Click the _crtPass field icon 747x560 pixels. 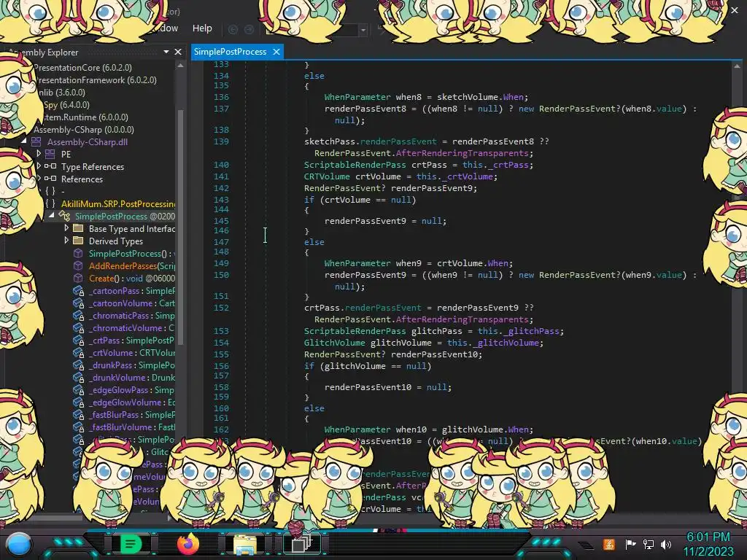point(79,340)
